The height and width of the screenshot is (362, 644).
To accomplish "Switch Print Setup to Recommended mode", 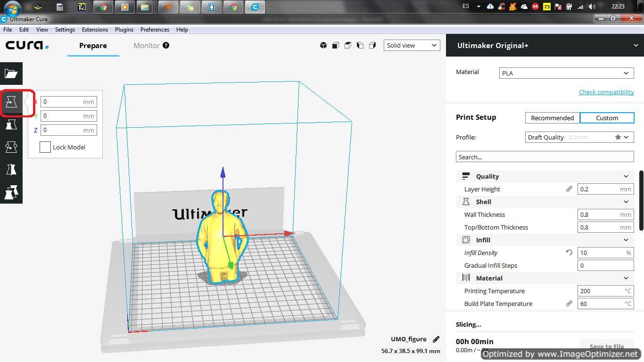I will (553, 118).
